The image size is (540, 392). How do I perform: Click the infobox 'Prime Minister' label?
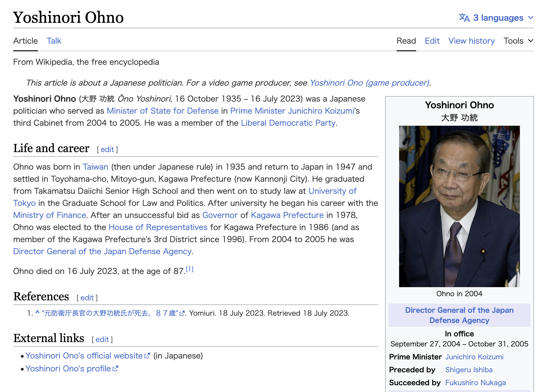(415, 357)
